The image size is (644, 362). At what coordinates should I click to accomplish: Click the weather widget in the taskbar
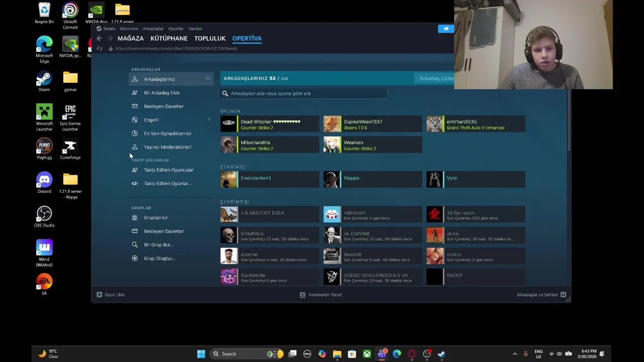pyautogui.click(x=47, y=354)
